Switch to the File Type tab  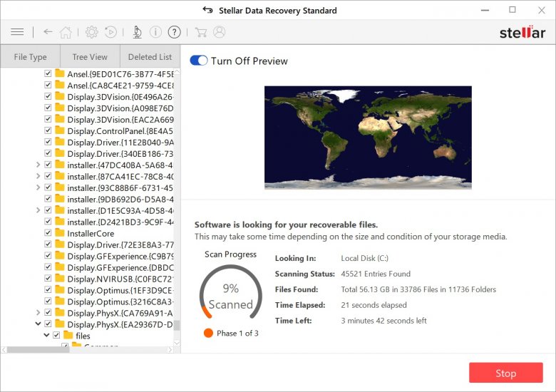30,57
